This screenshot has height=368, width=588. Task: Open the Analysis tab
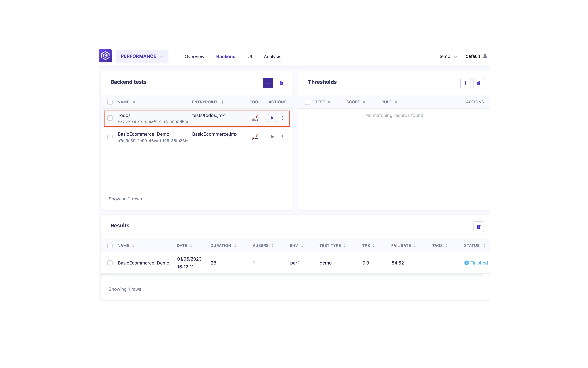tap(272, 57)
